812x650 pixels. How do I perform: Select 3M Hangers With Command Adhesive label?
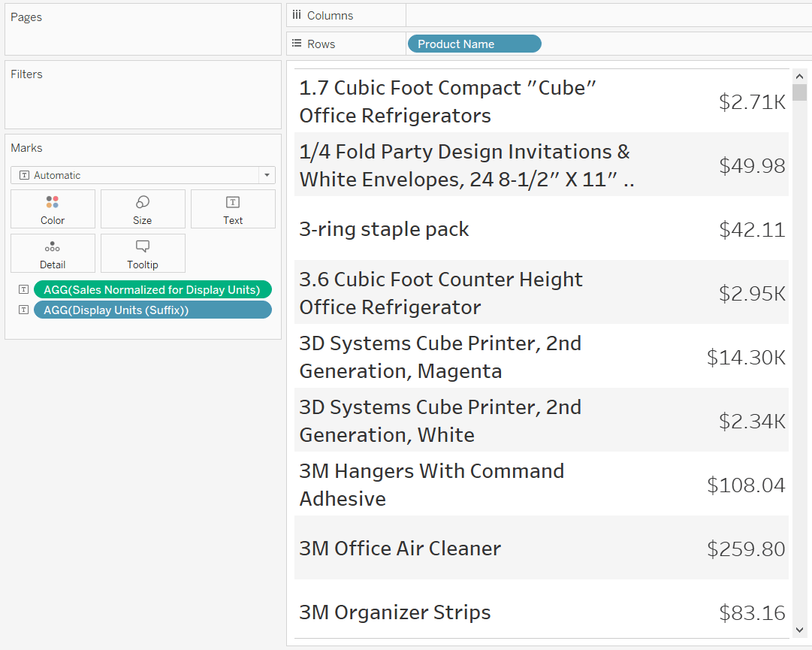point(432,485)
